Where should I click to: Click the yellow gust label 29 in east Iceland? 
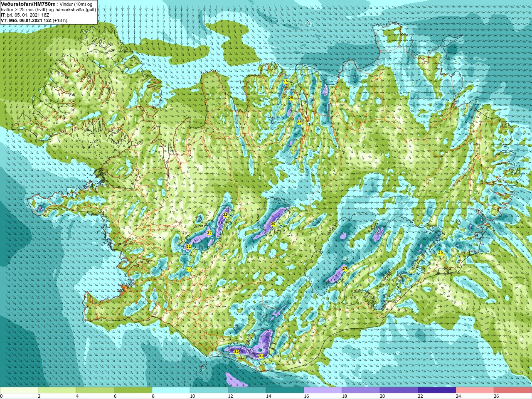tap(441, 253)
